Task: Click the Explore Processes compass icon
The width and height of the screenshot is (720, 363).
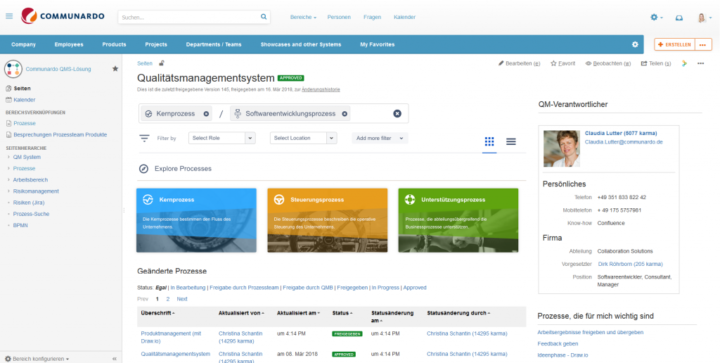Action: pyautogui.click(x=144, y=169)
